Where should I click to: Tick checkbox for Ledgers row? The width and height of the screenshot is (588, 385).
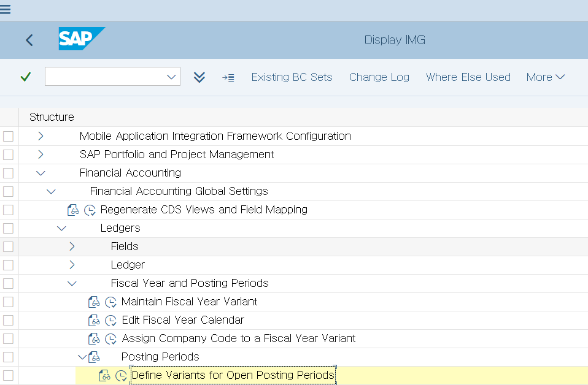point(8,228)
